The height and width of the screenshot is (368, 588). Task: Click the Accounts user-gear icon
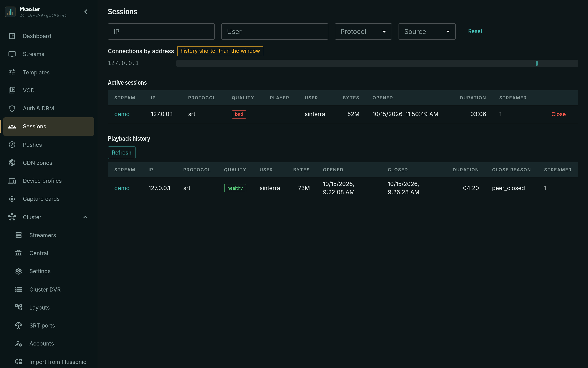click(18, 343)
